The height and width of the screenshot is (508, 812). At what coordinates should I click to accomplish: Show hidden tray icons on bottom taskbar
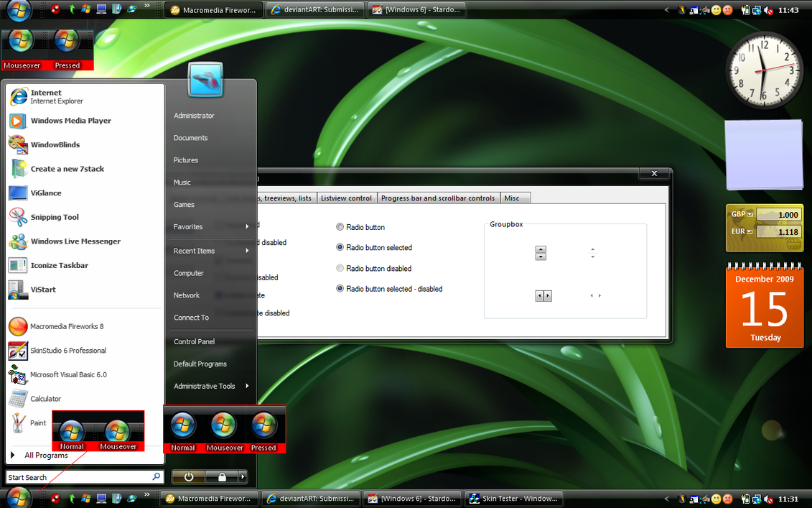tap(666, 499)
